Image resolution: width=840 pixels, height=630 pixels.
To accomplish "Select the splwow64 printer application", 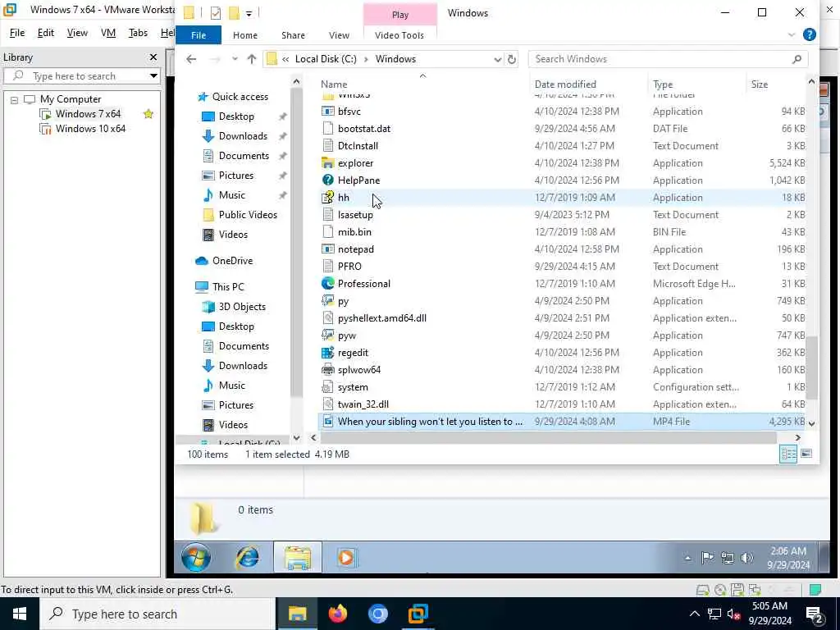I will [x=359, y=370].
